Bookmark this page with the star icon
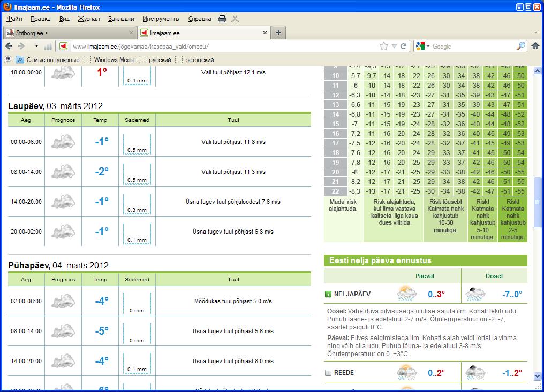The width and height of the screenshot is (544, 392). [x=383, y=47]
